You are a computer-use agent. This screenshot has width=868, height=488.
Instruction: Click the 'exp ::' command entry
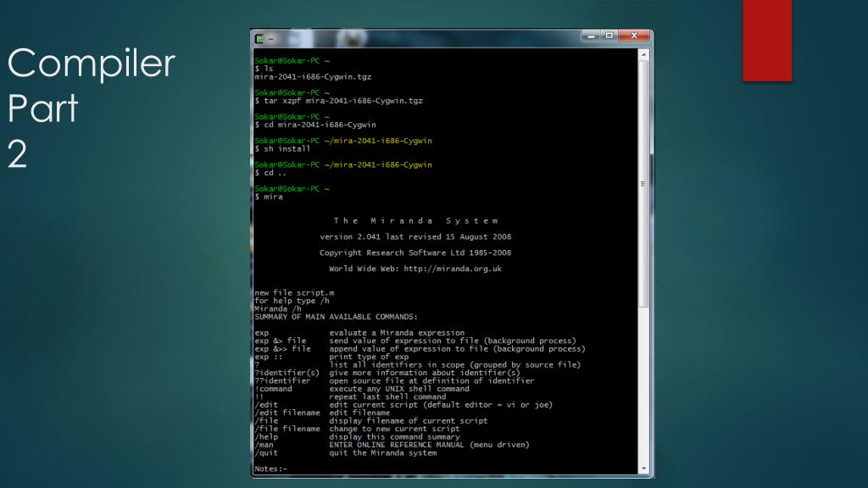click(269, 357)
